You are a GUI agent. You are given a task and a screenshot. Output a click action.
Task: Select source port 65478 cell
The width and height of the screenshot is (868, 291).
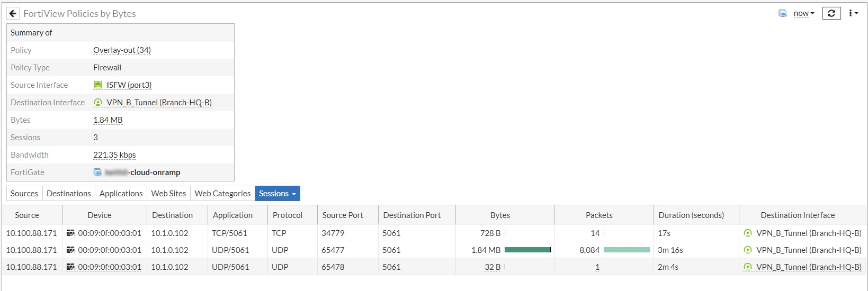pos(348,267)
